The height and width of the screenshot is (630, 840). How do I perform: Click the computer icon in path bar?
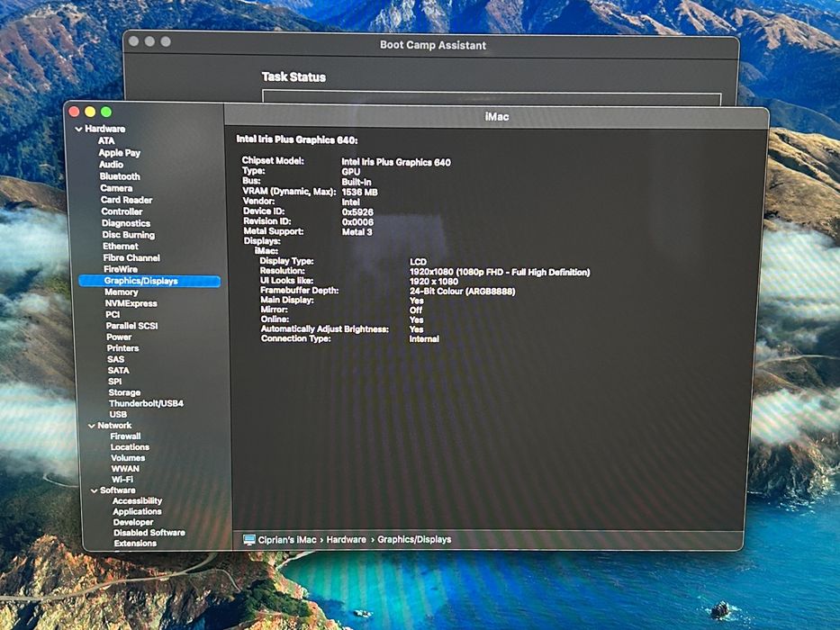tap(249, 539)
